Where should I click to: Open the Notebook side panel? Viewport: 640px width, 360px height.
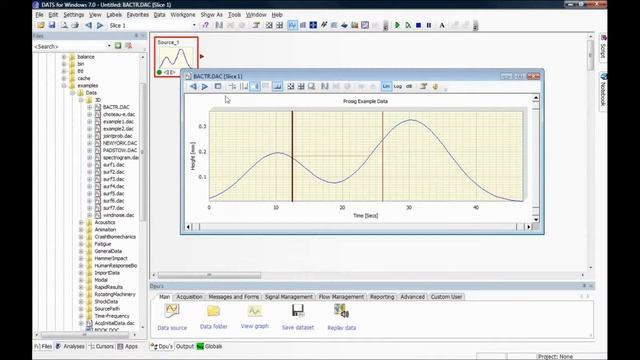pyautogui.click(x=603, y=90)
